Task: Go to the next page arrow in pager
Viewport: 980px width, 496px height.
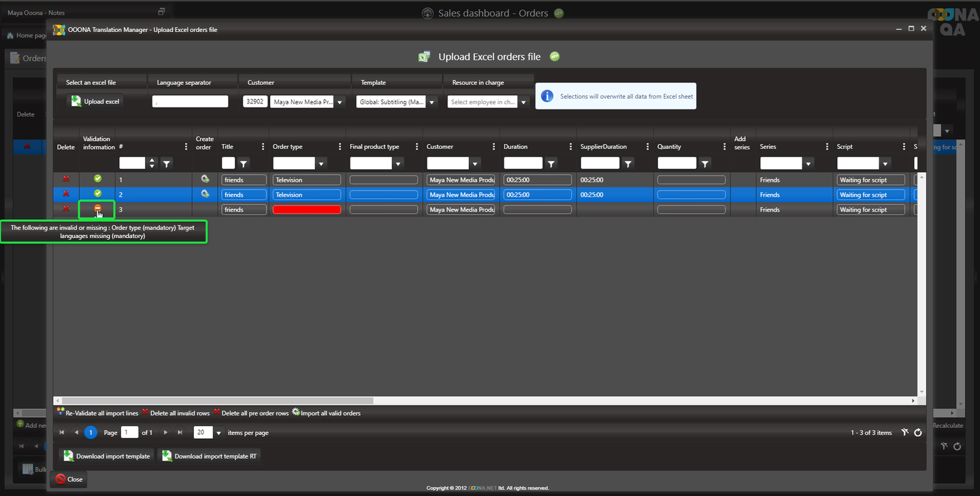Action: 165,432
